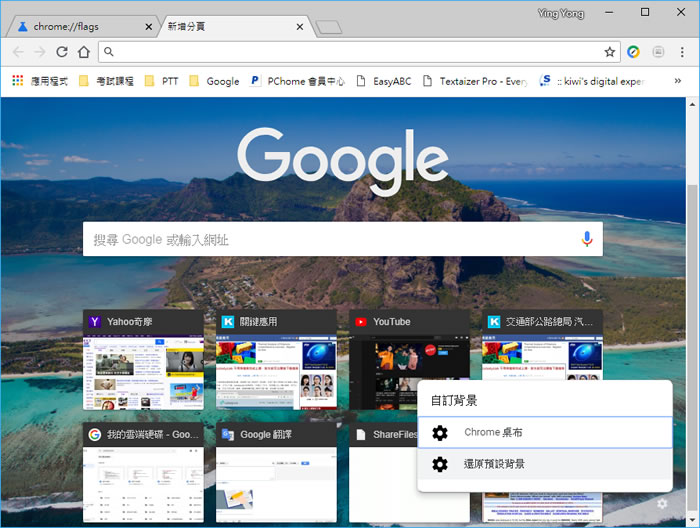This screenshot has width=700, height=528.
Task: Click the Google search input box
Action: click(330, 239)
